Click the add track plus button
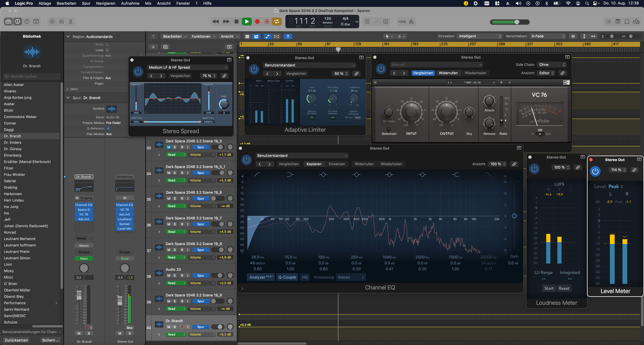The width and height of the screenshot is (644, 345). [153, 47]
